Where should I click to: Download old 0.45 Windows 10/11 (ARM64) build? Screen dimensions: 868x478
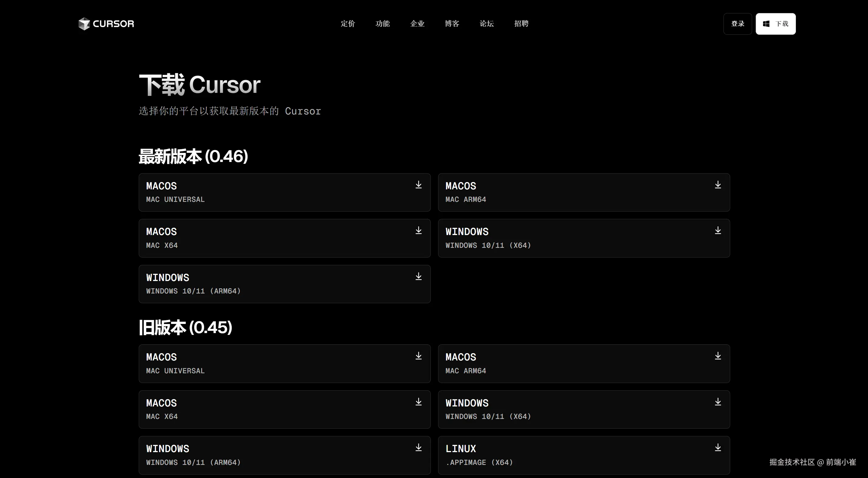point(285,455)
